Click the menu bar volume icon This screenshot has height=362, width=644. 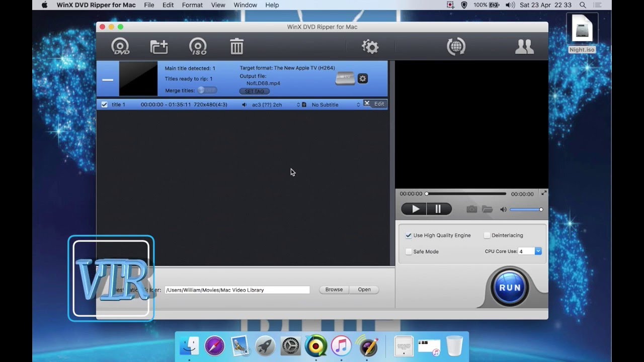510,5
